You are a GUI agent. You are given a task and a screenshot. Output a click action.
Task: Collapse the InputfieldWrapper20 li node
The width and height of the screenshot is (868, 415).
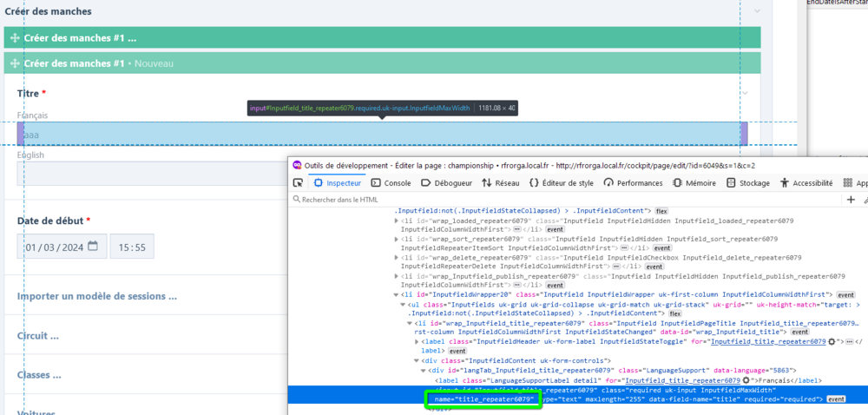(398, 295)
